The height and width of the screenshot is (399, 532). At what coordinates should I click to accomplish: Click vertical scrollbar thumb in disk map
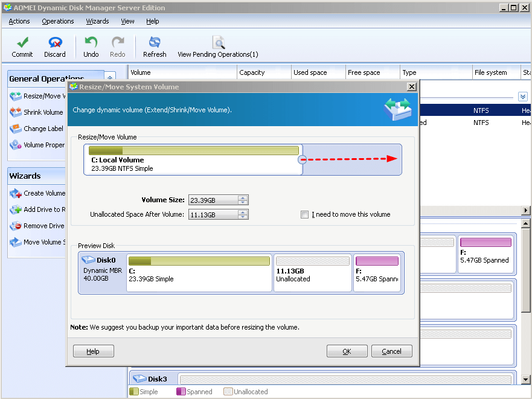pyautogui.click(x=525, y=270)
